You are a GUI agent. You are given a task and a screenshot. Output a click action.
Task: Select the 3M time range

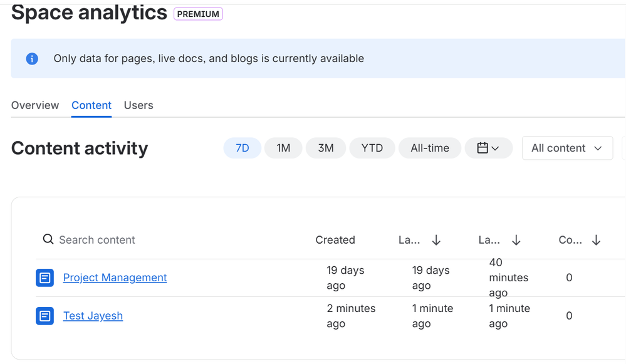326,148
